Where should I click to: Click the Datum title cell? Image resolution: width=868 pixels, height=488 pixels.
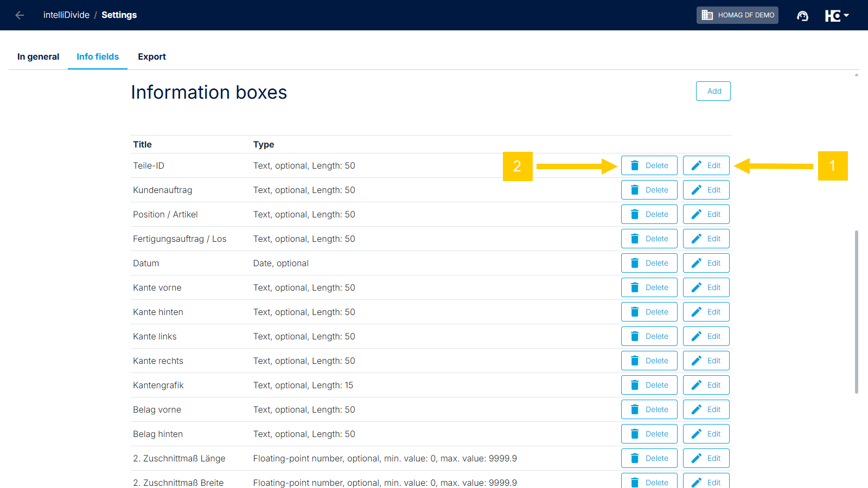[x=146, y=263]
